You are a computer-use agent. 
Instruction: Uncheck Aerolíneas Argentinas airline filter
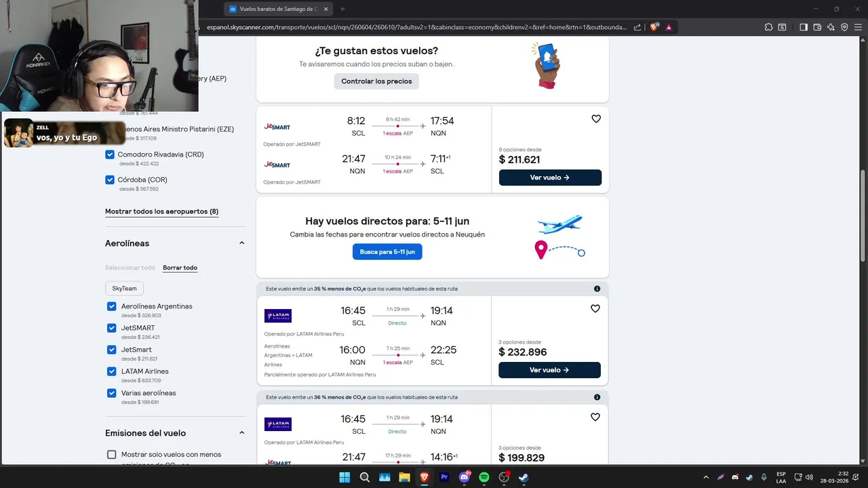112,306
